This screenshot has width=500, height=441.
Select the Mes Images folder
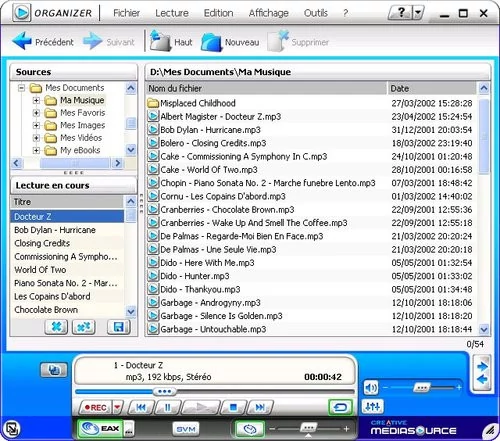pos(83,125)
